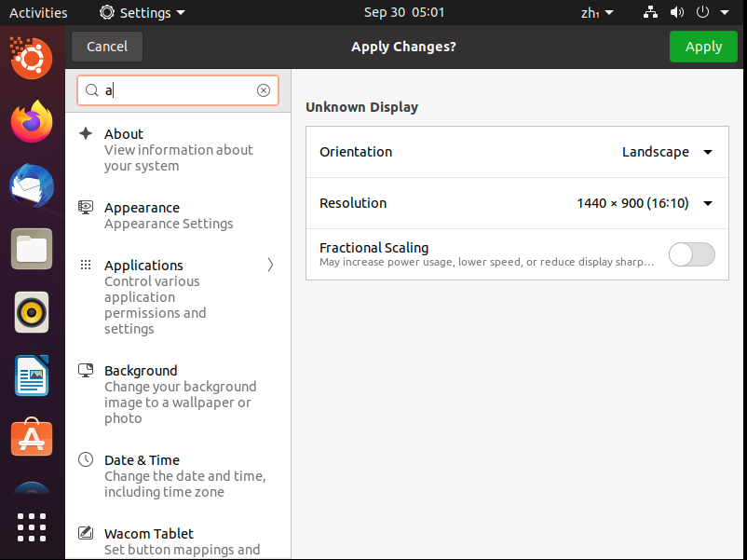Open the Settings app menu arrow

pos(181,13)
